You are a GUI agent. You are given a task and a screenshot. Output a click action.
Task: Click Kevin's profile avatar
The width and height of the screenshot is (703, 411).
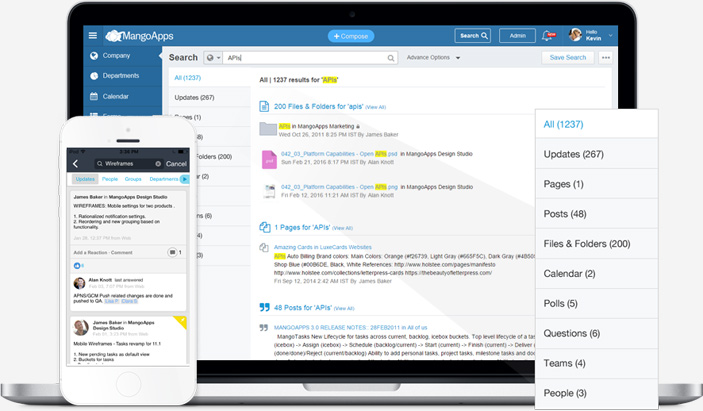575,35
